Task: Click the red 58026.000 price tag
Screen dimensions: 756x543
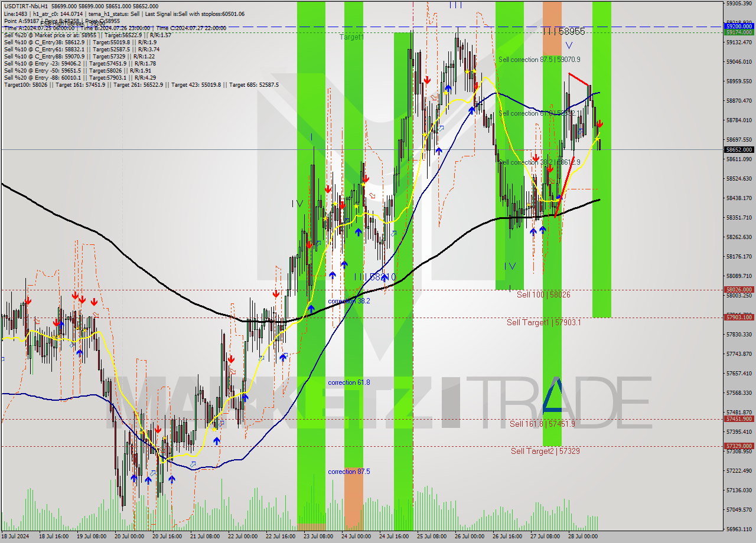Action: coord(739,290)
